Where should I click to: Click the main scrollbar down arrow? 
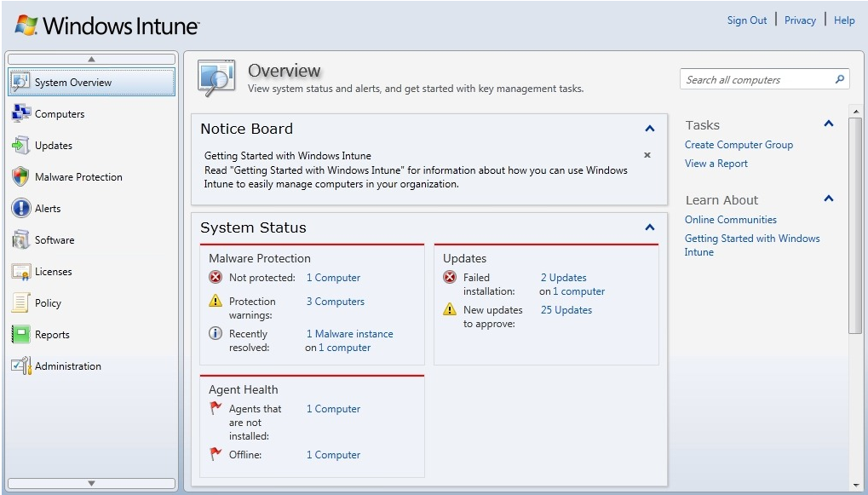tap(856, 486)
